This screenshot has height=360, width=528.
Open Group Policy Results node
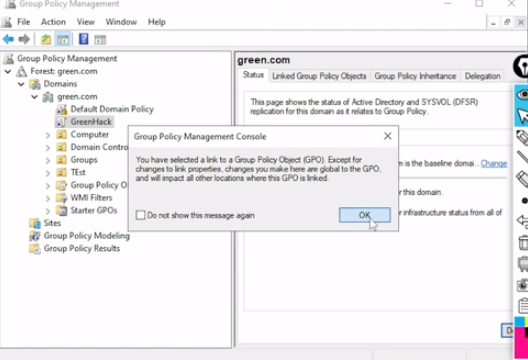[81, 249]
